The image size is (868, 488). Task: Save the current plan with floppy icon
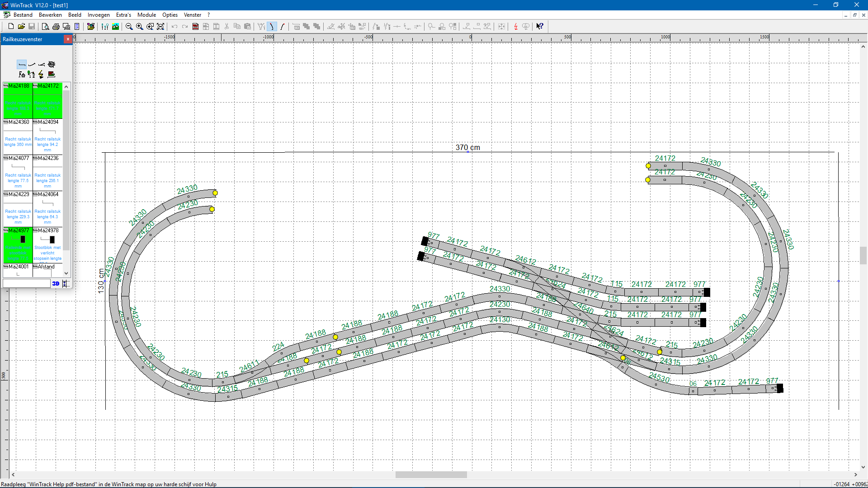(x=32, y=27)
